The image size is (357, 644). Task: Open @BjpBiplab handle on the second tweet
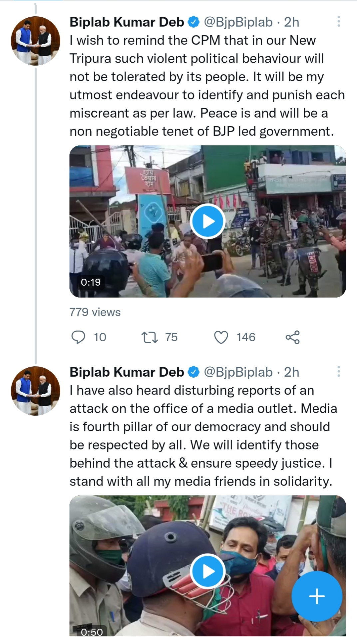238,372
